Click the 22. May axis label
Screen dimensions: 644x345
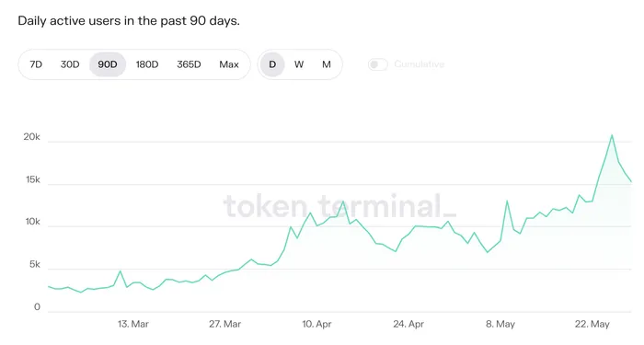(x=592, y=324)
